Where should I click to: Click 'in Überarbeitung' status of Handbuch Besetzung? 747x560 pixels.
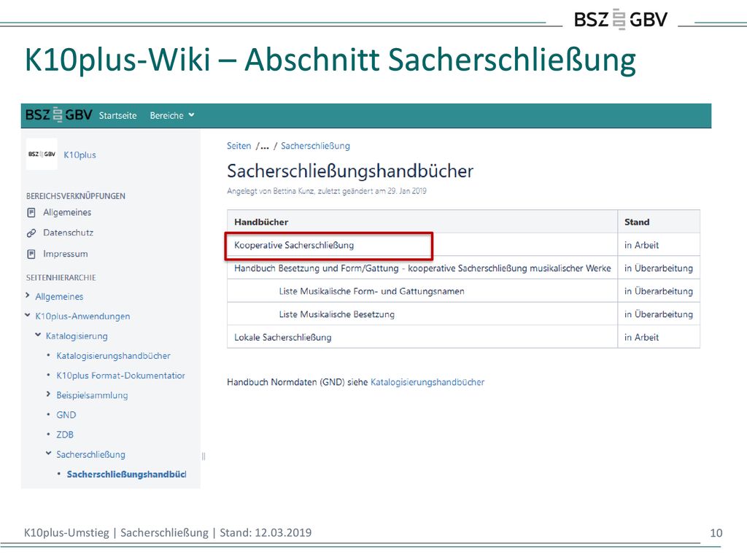coord(659,268)
